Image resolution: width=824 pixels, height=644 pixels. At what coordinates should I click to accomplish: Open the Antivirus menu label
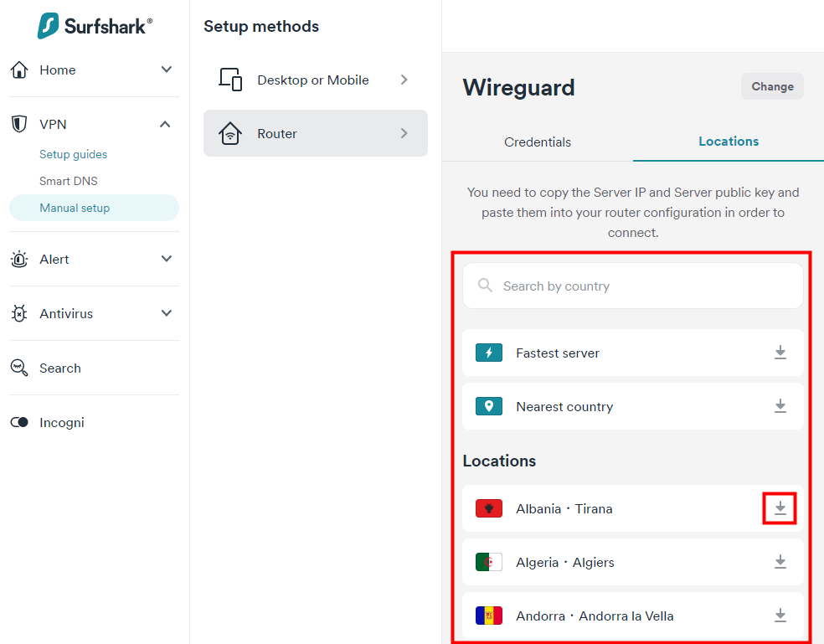66,314
